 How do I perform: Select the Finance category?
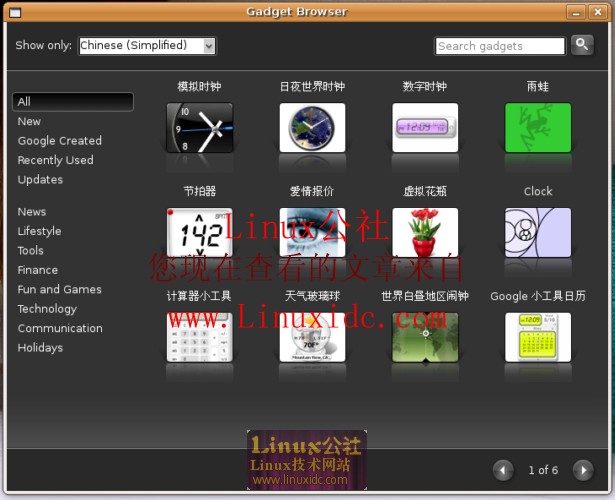[x=38, y=270]
